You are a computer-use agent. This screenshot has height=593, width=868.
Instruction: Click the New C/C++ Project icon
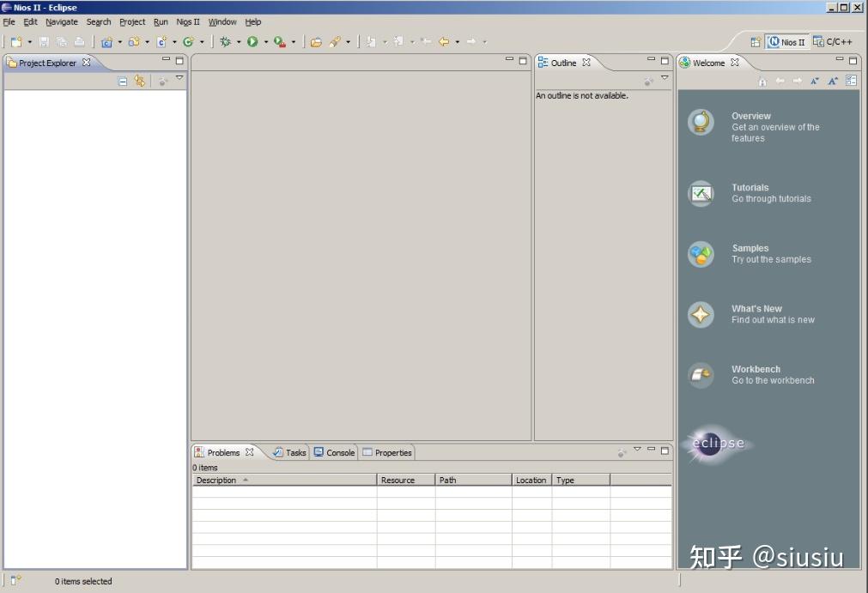106,41
